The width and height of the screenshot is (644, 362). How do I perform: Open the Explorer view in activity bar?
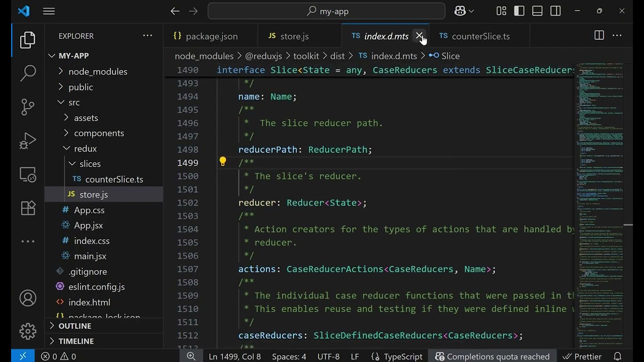28,40
